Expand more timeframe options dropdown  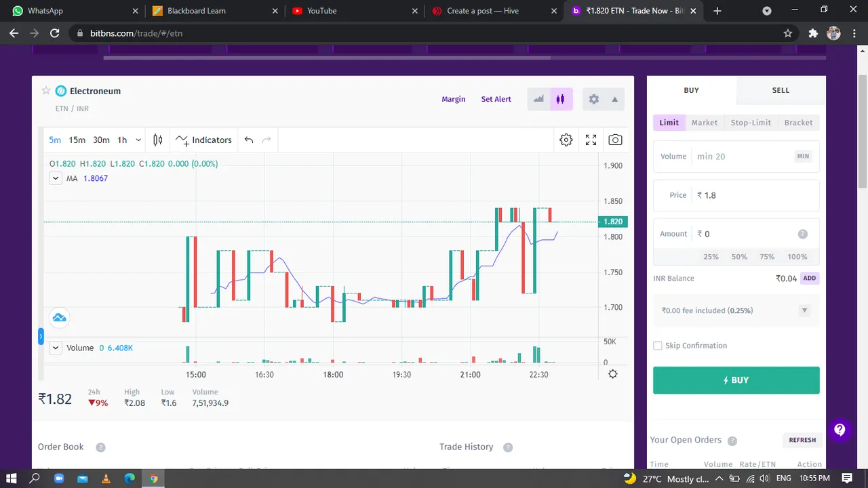[138, 140]
